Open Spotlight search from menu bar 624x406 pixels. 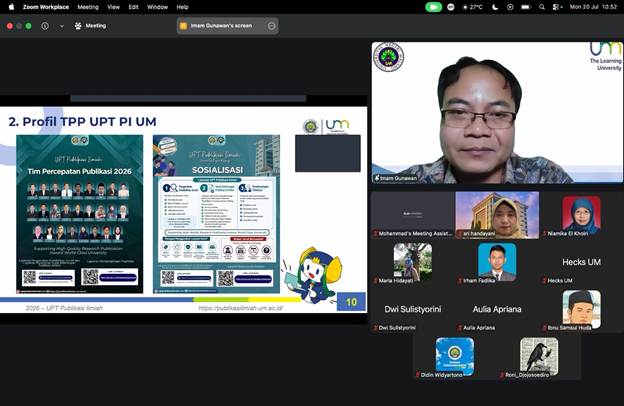(542, 7)
